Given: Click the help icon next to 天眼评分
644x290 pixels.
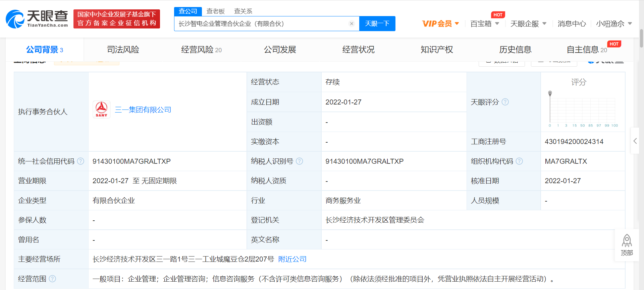Looking at the screenshot, I should (505, 102).
